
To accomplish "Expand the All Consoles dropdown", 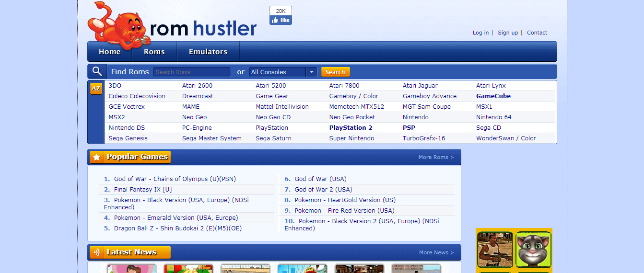I will pos(283,72).
